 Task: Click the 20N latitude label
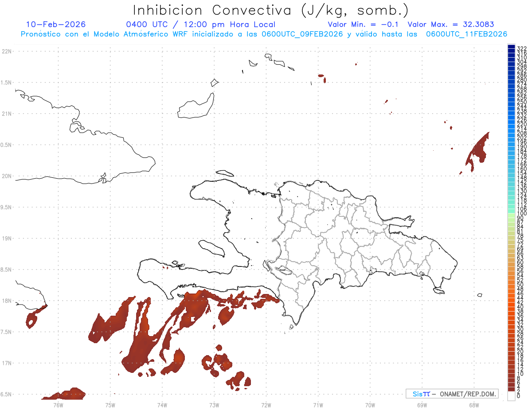click(x=7, y=176)
